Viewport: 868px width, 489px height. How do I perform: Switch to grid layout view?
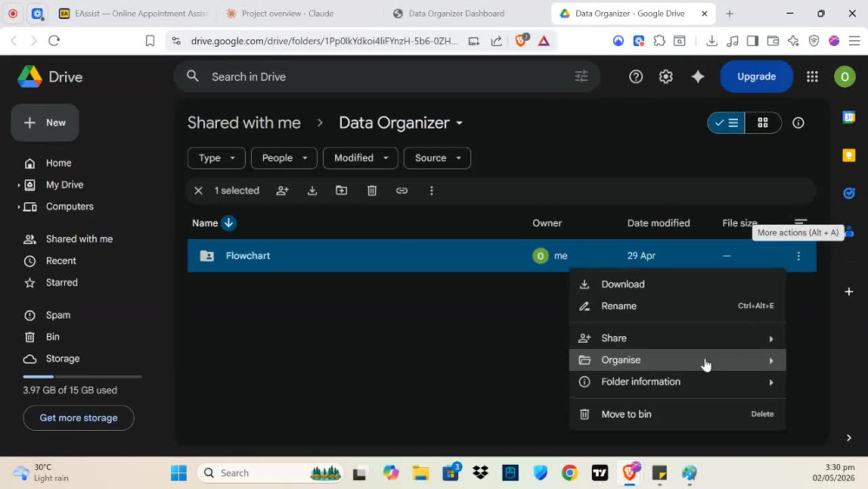[763, 123]
